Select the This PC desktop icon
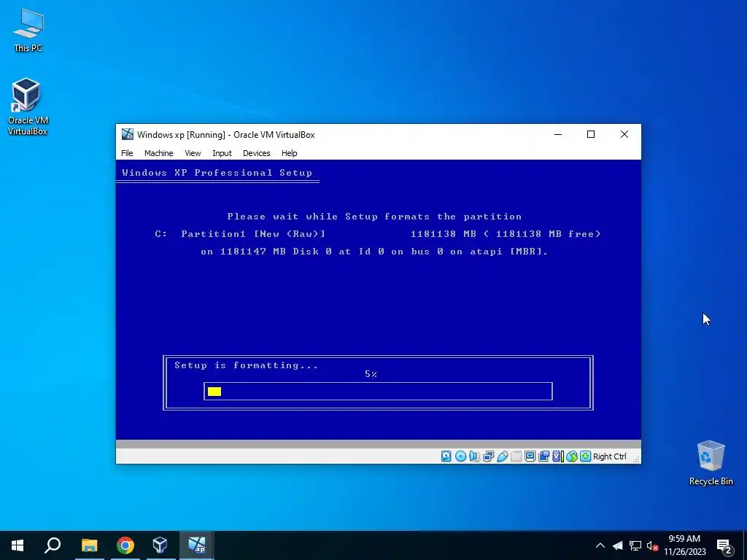Image resolution: width=747 pixels, height=560 pixels. [28, 31]
